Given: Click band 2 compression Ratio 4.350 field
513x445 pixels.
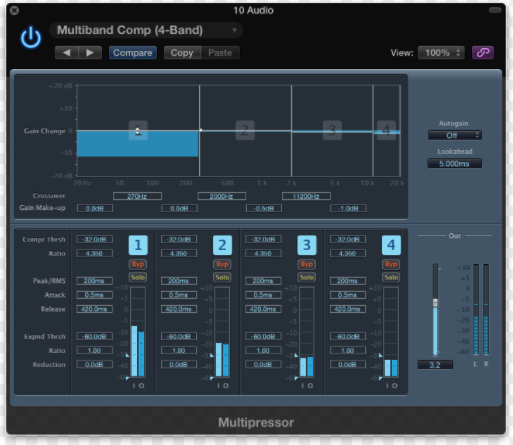Looking at the screenshot, I should pyautogui.click(x=179, y=254).
